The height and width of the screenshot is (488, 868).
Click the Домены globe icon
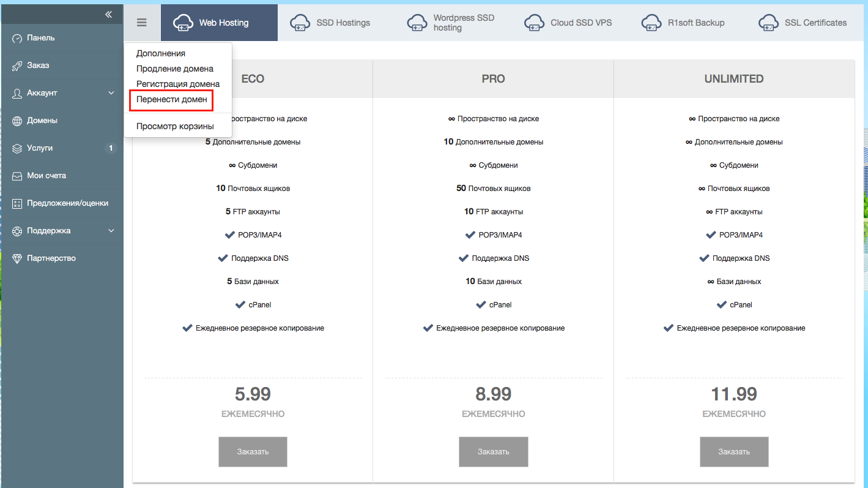(17, 121)
